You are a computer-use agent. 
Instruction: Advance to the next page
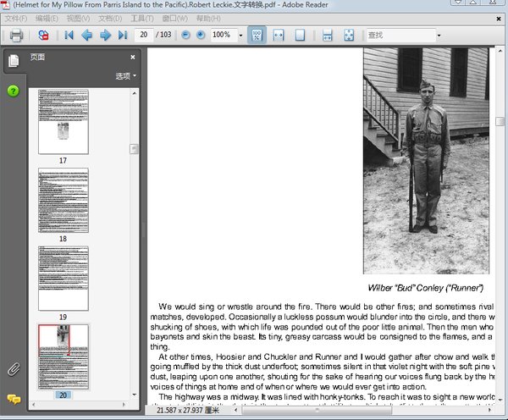point(105,35)
